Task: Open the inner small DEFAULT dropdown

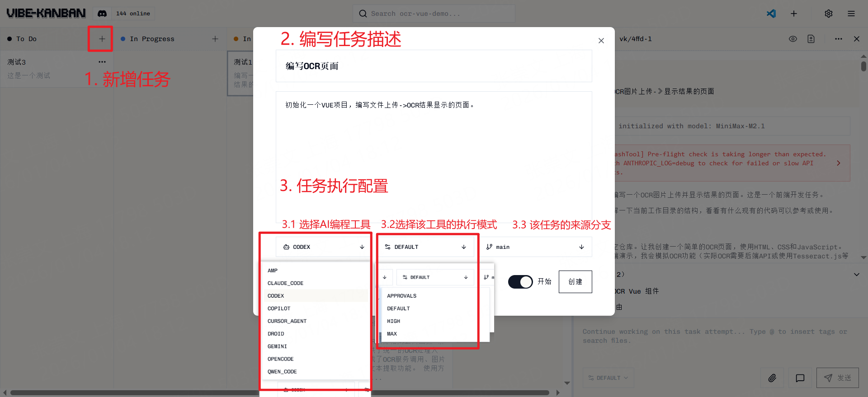Action: point(435,277)
